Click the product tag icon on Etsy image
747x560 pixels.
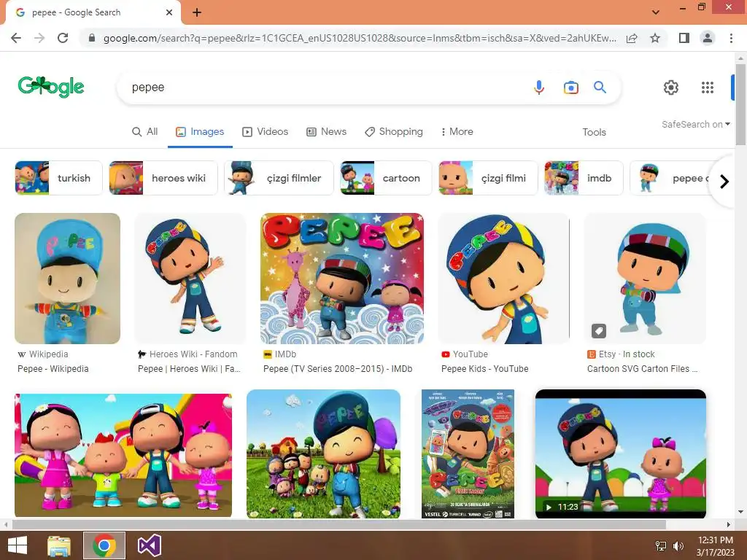pyautogui.click(x=599, y=331)
